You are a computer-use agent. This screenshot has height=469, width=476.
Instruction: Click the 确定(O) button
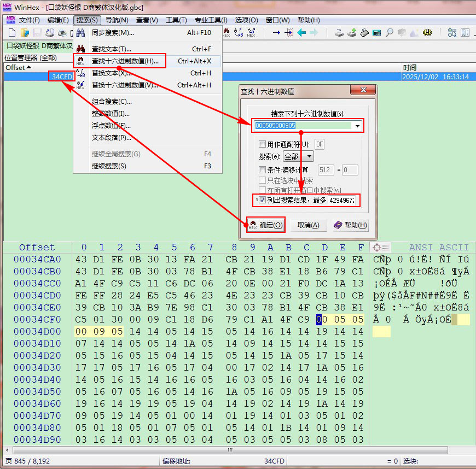265,225
